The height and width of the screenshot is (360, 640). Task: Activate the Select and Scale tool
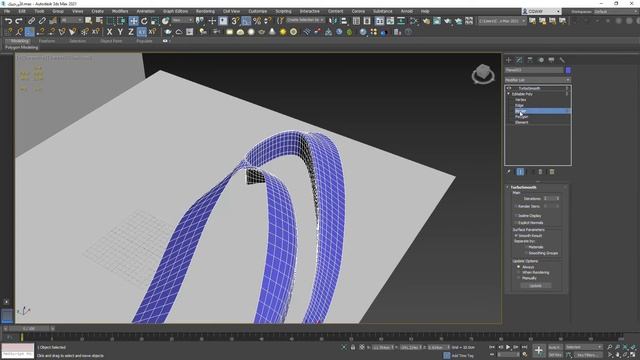click(155, 21)
